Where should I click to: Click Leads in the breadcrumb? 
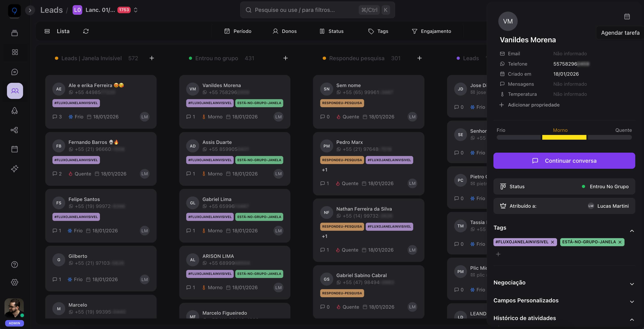click(52, 10)
